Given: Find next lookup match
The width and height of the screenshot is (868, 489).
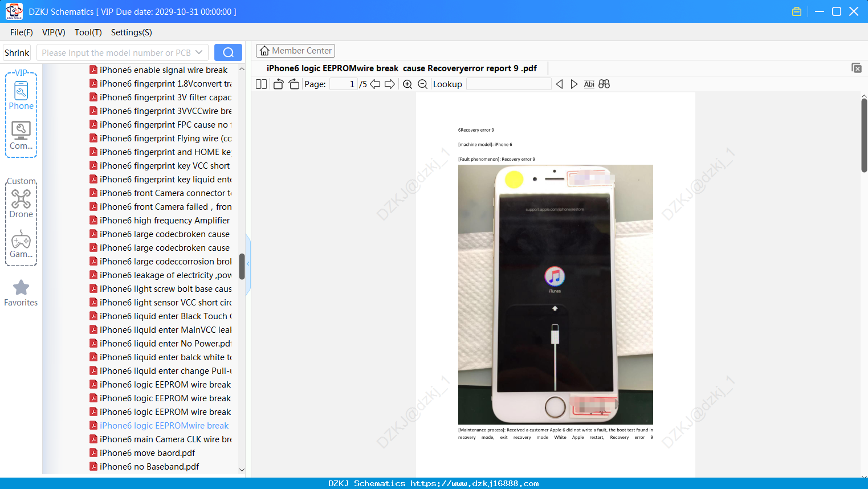Looking at the screenshot, I should coord(574,84).
